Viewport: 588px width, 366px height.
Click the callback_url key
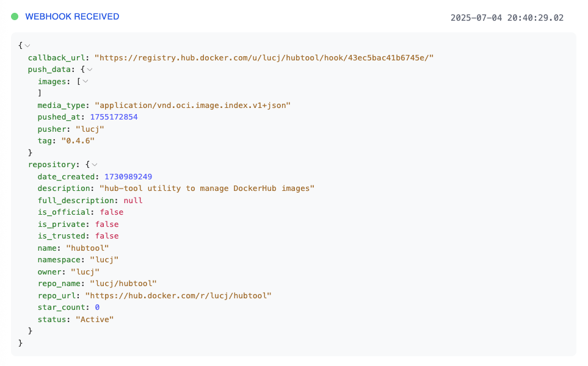(x=56, y=58)
